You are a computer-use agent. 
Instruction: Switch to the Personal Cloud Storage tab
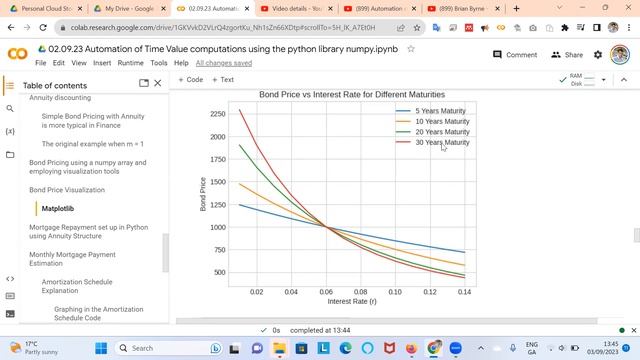pos(46,9)
